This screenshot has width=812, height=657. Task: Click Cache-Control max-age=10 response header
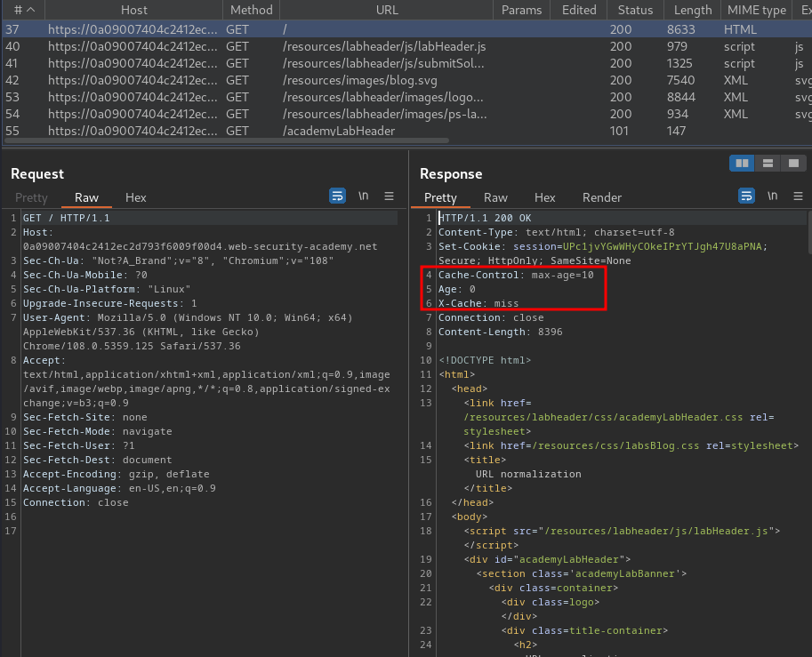[x=516, y=275]
